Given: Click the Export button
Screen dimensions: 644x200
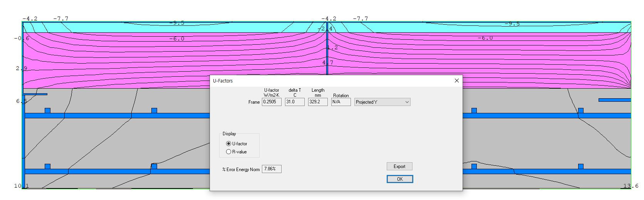Looking at the screenshot, I should click(x=399, y=166).
